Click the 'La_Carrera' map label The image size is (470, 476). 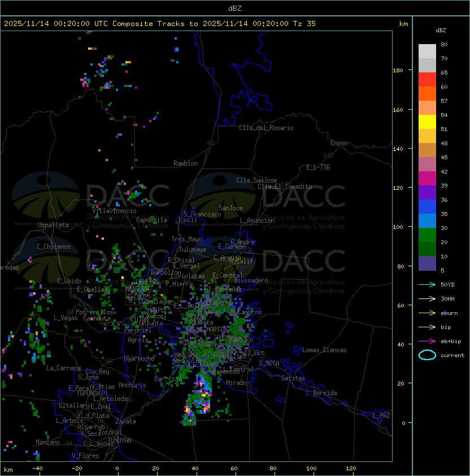pos(63,368)
